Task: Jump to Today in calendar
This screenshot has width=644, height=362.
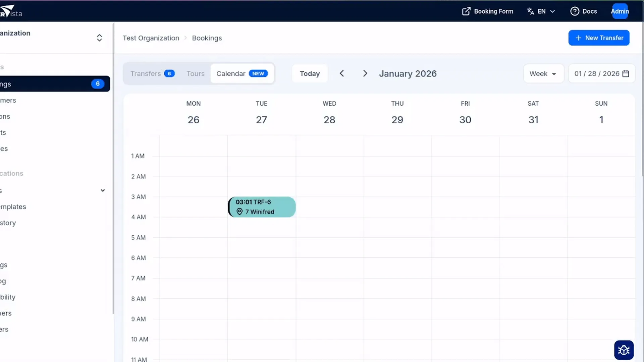Action: point(309,74)
